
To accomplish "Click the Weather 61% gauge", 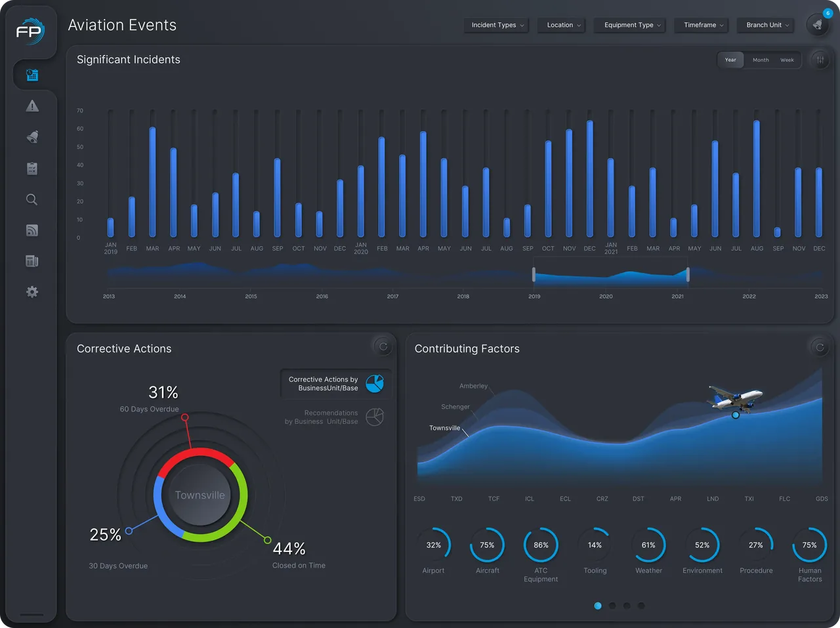I will pyautogui.click(x=648, y=545).
